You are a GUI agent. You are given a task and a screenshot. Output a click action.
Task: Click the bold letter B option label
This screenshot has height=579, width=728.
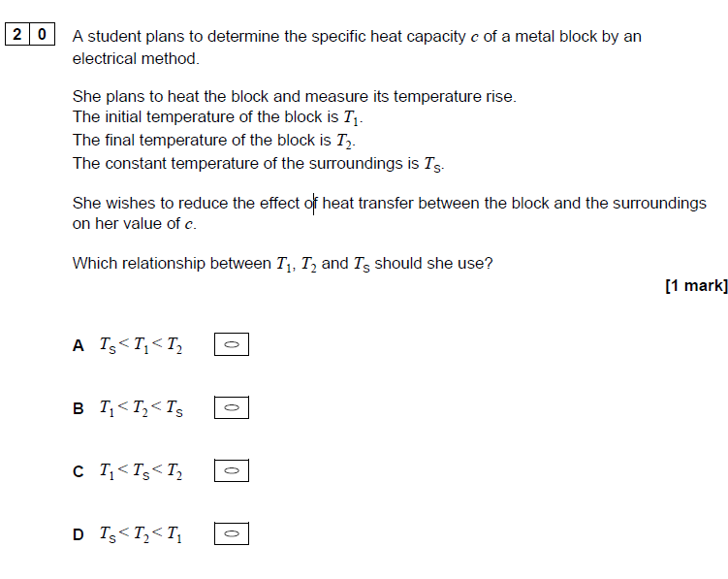pos(78,408)
